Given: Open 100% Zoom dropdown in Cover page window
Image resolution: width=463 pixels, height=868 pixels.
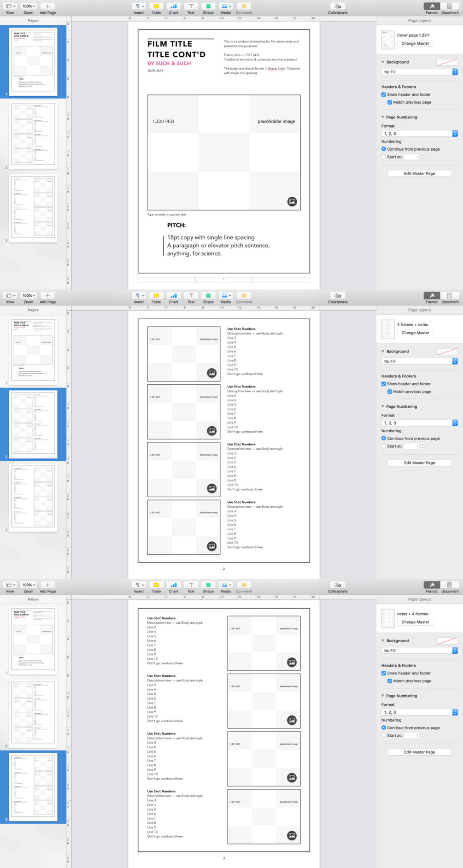Looking at the screenshot, I should (x=29, y=6).
